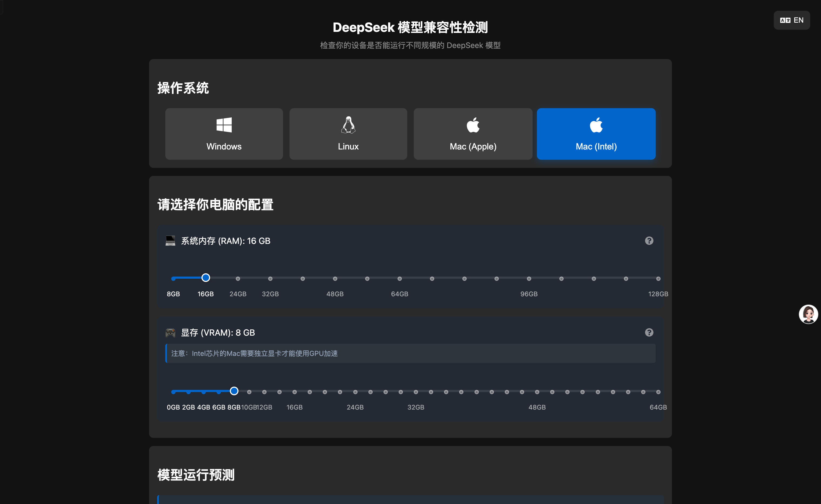The width and height of the screenshot is (821, 504).
Task: Set RAM slider to 128GB mark
Action: 658,279
